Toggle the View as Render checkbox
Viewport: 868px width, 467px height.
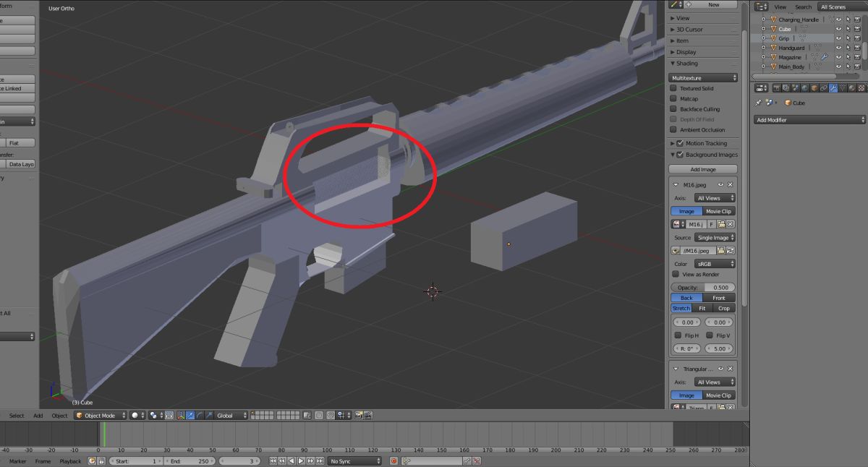(676, 274)
